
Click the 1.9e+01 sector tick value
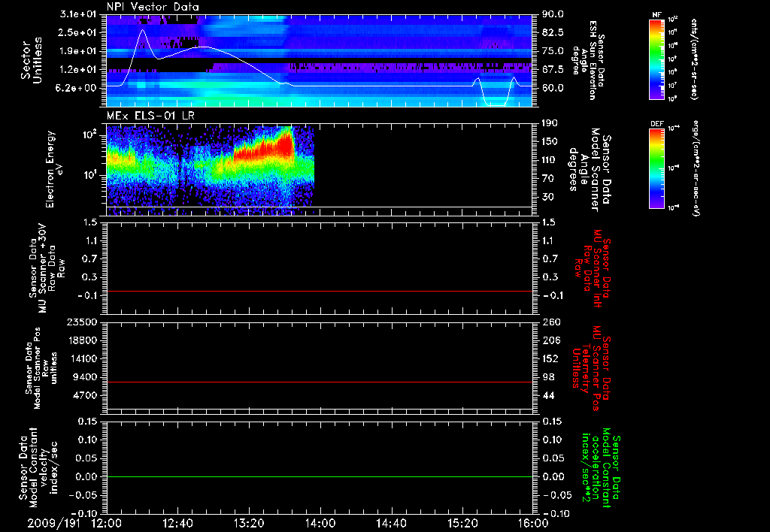(78, 51)
